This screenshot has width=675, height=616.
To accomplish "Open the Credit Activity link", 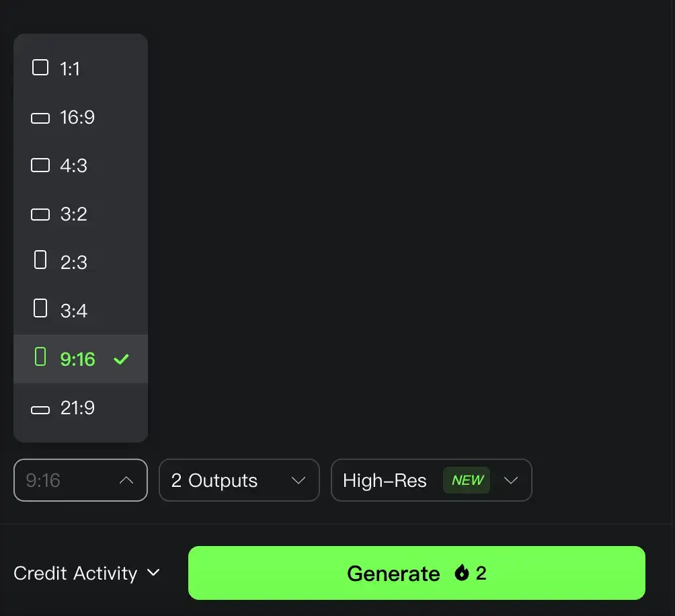I will [75, 574].
